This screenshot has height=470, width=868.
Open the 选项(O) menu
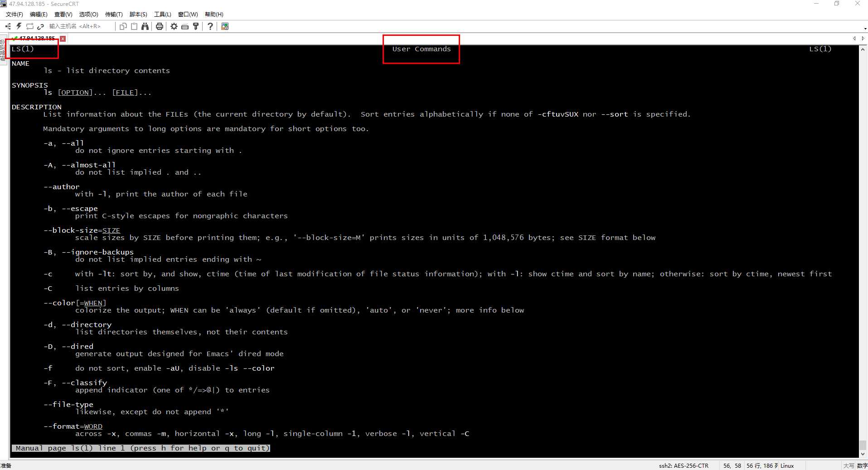pyautogui.click(x=88, y=15)
